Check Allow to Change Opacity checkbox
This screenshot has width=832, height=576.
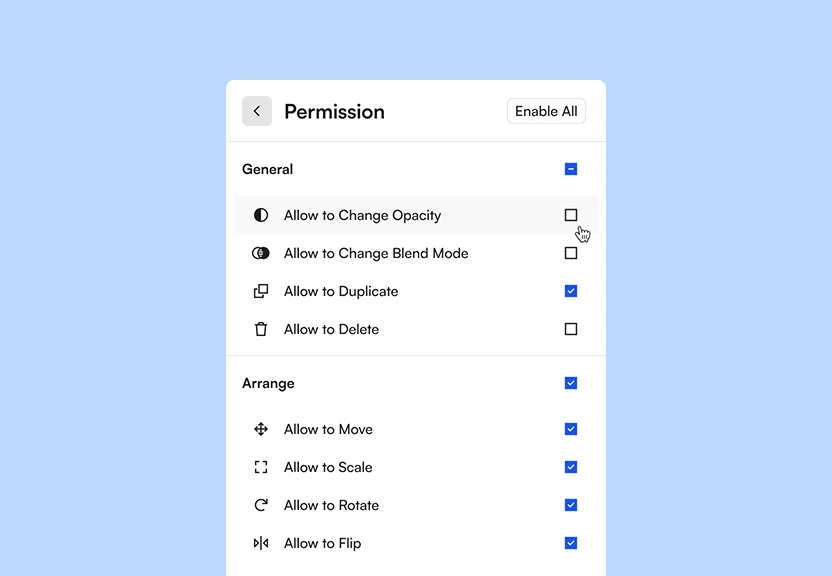click(571, 215)
